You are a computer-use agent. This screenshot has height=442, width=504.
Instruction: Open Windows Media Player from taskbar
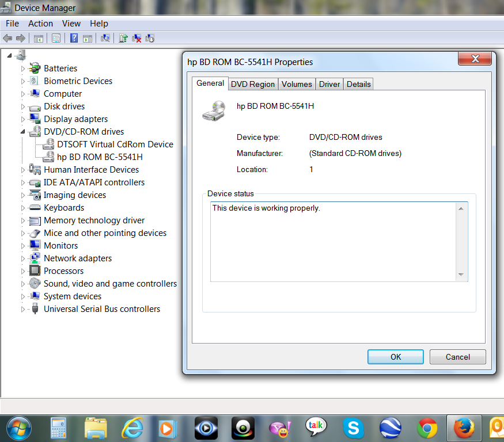tap(167, 429)
